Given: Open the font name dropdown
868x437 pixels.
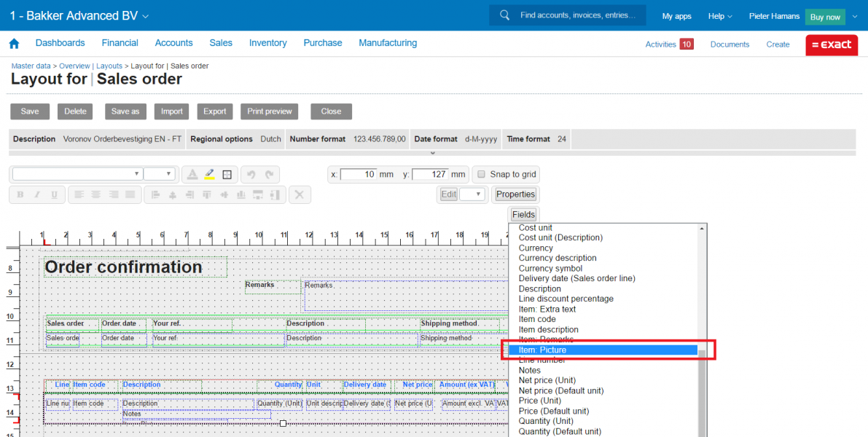Looking at the screenshot, I should click(77, 174).
